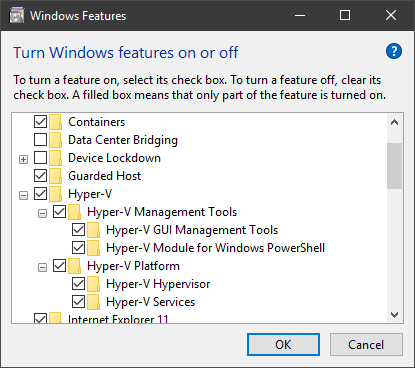
Task: Click the Hyper-V Management Tools folder icon
Action: [x=74, y=212]
